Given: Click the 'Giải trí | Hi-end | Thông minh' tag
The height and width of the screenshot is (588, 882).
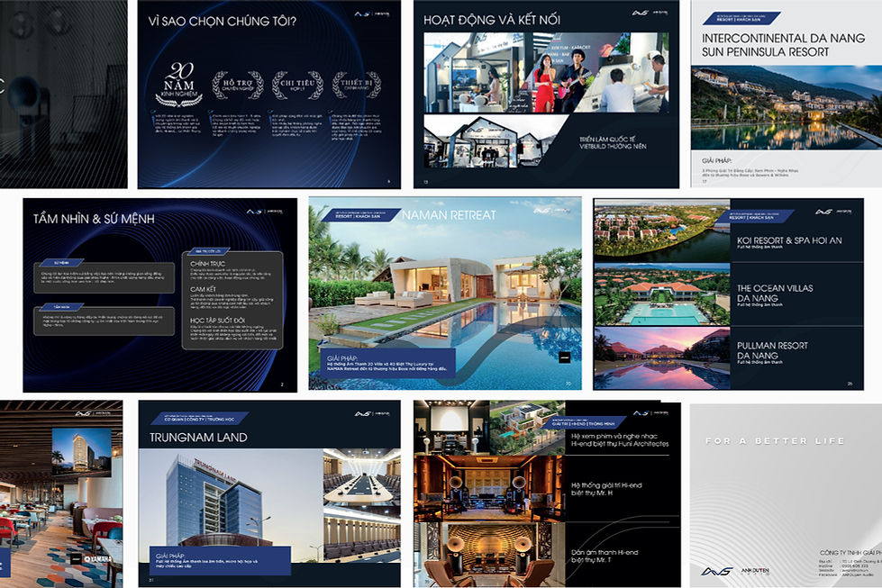Looking at the screenshot, I should pos(583,423).
